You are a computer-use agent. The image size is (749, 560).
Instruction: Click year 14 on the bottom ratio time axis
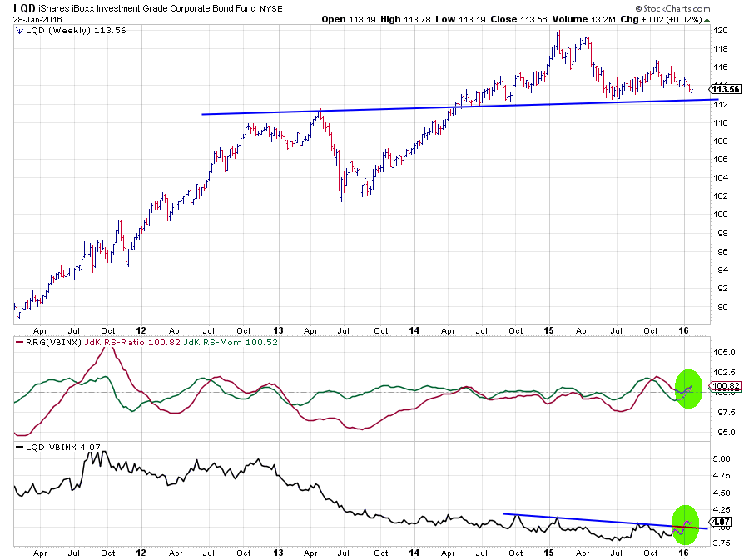(x=414, y=553)
